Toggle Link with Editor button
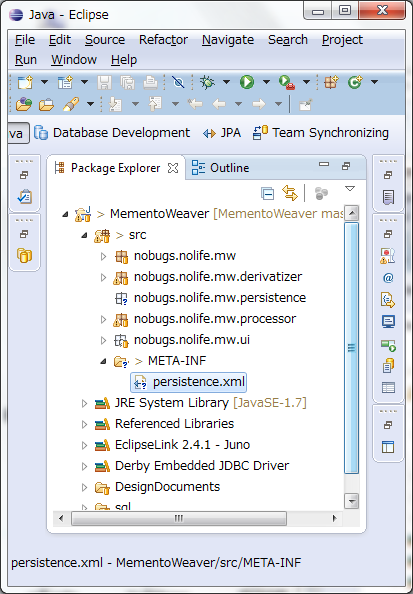The height and width of the screenshot is (594, 413). click(290, 193)
